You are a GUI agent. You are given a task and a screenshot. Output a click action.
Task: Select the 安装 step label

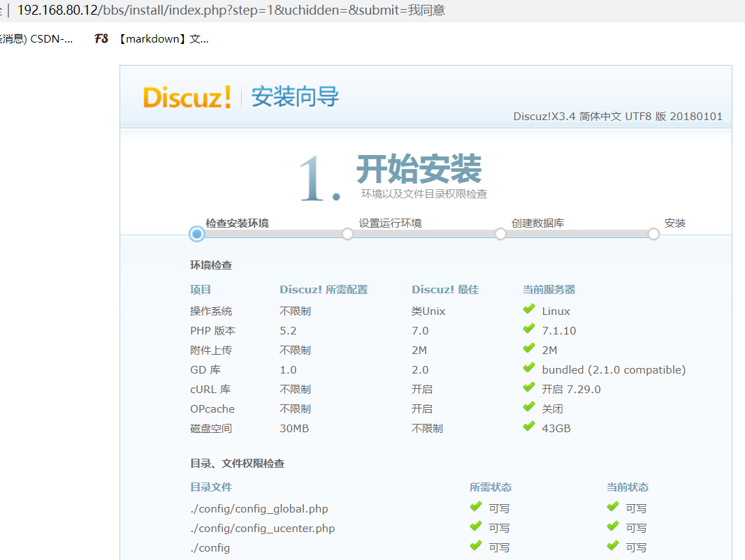(674, 223)
